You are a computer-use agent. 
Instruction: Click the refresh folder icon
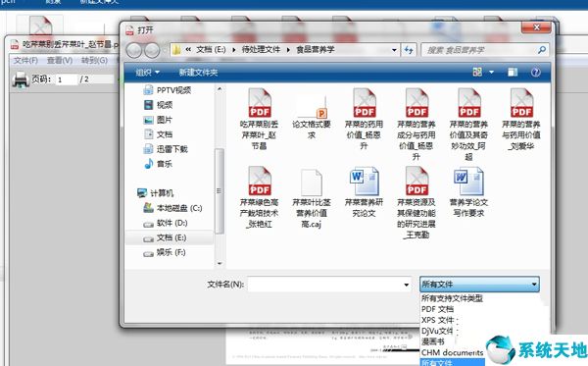pyautogui.click(x=409, y=49)
